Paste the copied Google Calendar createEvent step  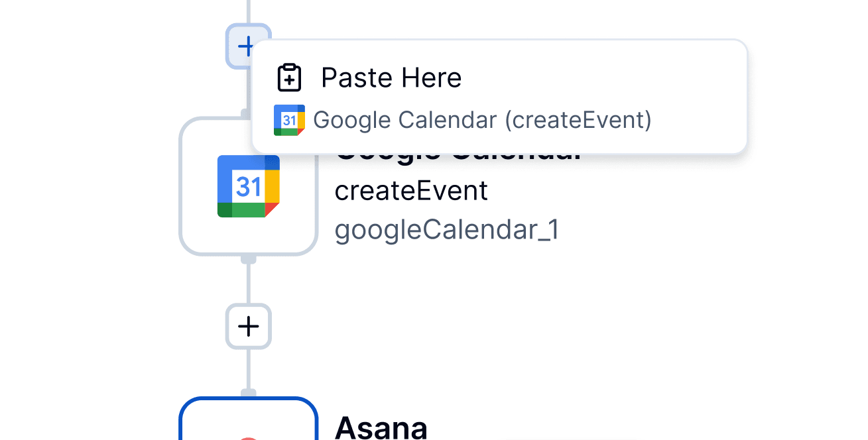(391, 77)
